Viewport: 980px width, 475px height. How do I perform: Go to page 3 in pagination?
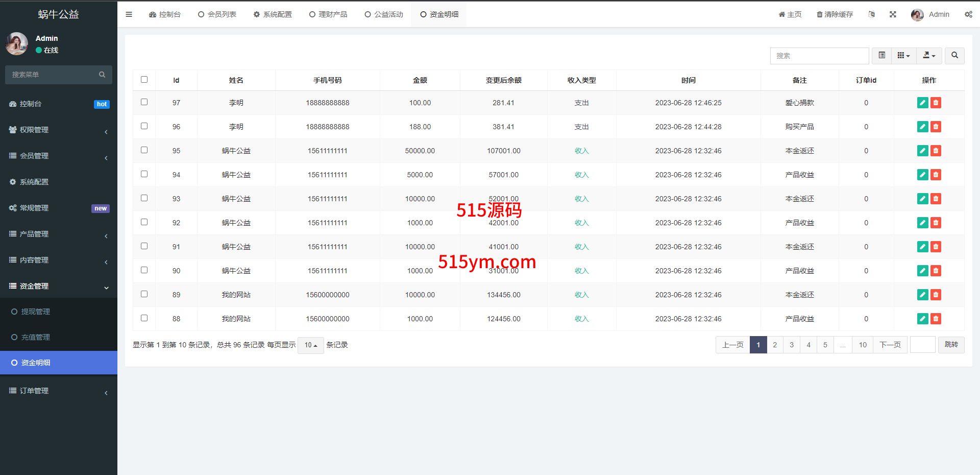click(792, 345)
